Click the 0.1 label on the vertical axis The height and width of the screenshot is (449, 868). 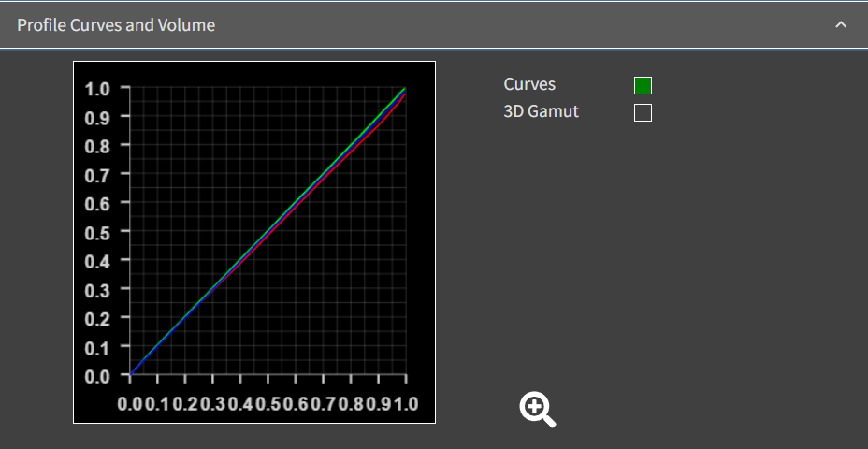97,347
